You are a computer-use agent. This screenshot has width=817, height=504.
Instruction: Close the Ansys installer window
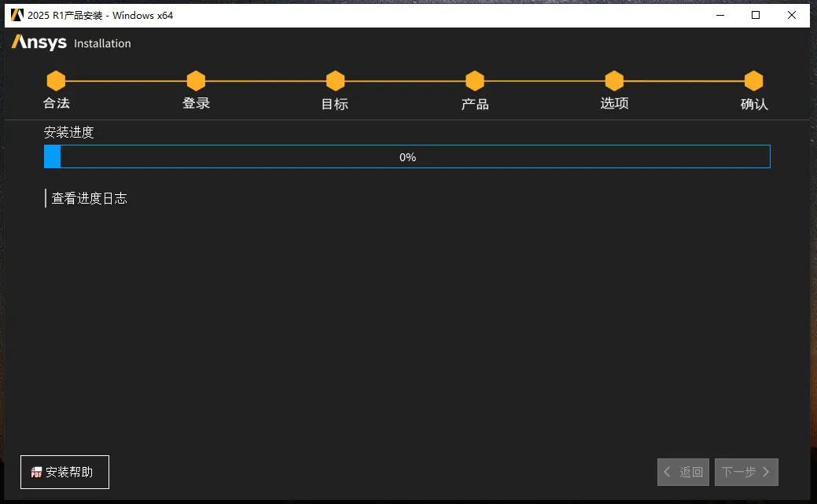click(x=792, y=15)
